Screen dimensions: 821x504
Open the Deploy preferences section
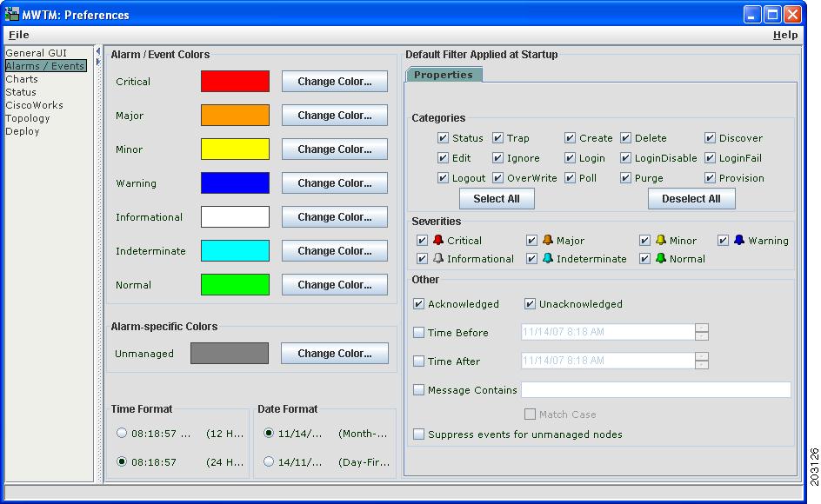(23, 131)
